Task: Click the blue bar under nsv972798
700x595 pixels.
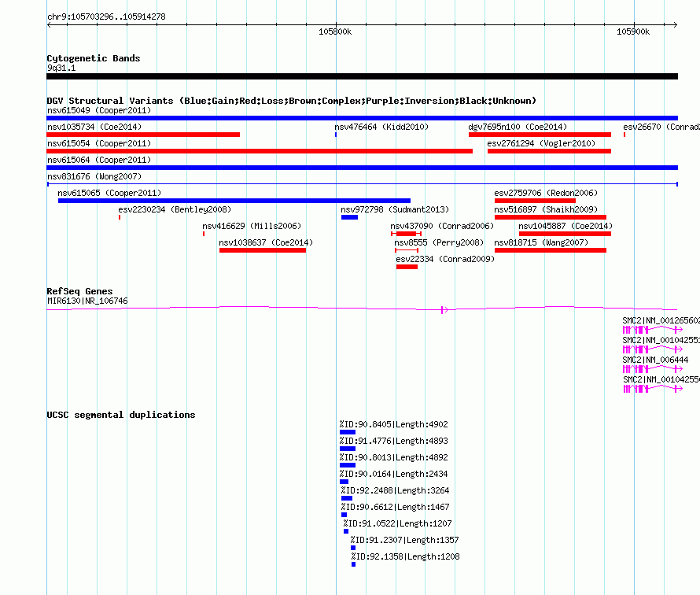Action: (x=349, y=217)
